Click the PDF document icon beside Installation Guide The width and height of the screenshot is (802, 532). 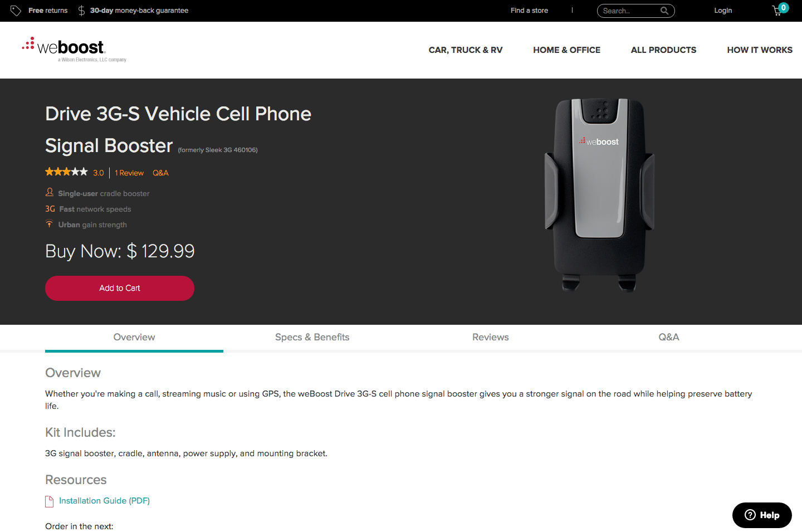click(49, 501)
